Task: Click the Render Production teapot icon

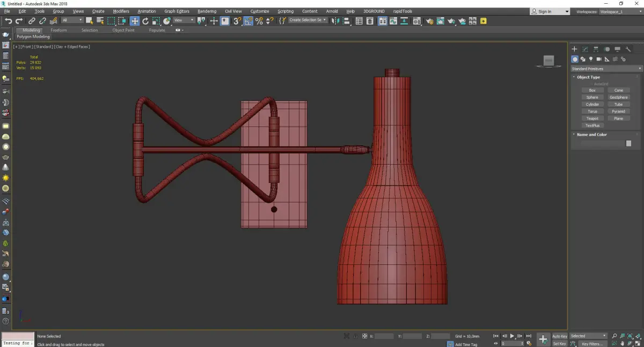Action: click(451, 21)
